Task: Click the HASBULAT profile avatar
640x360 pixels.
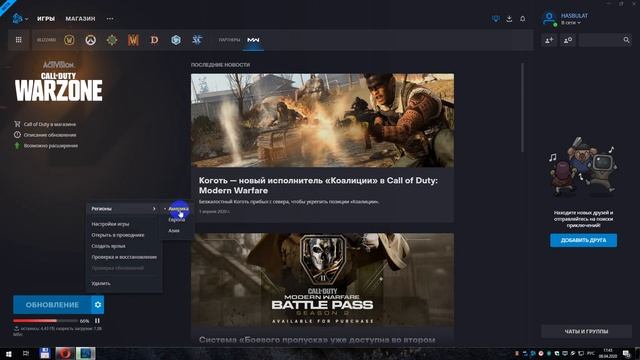Action: 549,18
